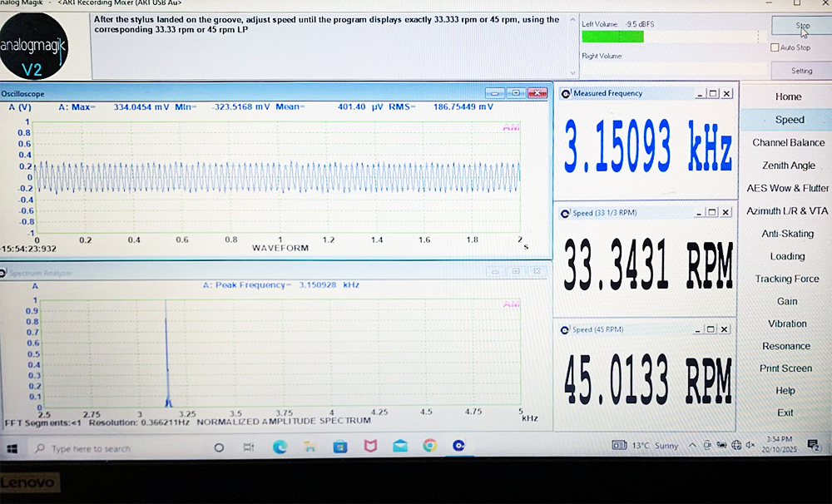832x504 pixels.
Task: Enable the Auto Stop checkbox
Action: tap(775, 48)
